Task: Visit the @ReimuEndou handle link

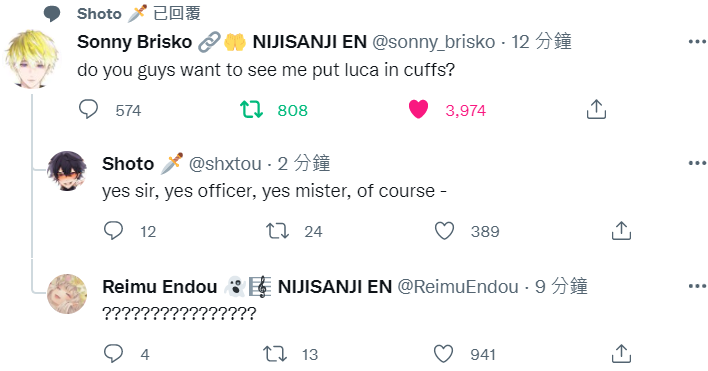Action: pyautogui.click(x=458, y=287)
